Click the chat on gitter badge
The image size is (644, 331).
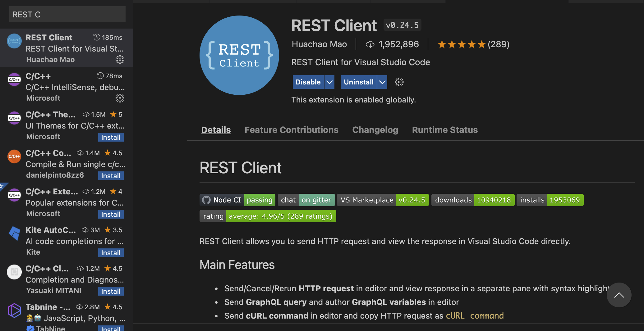click(306, 200)
